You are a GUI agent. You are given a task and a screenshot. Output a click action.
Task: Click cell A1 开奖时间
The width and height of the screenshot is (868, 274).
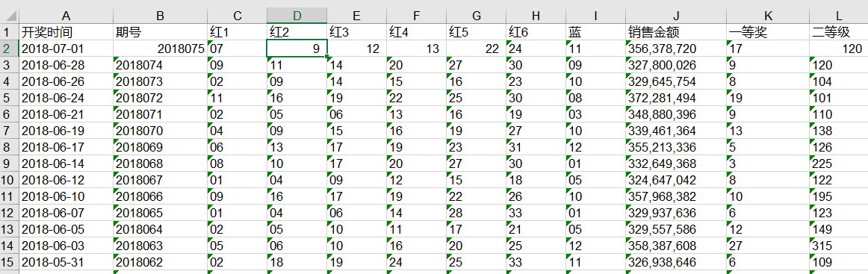pyautogui.click(x=66, y=32)
